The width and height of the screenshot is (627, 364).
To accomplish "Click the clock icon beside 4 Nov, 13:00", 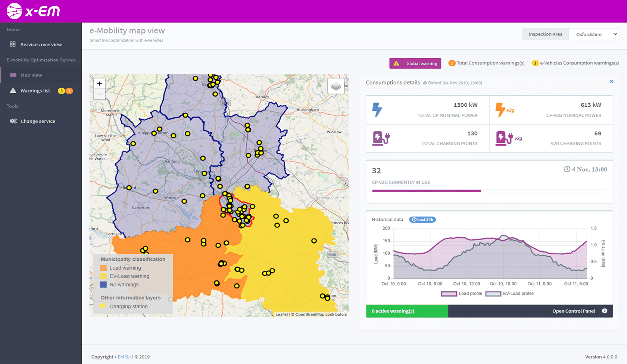I will click(567, 169).
